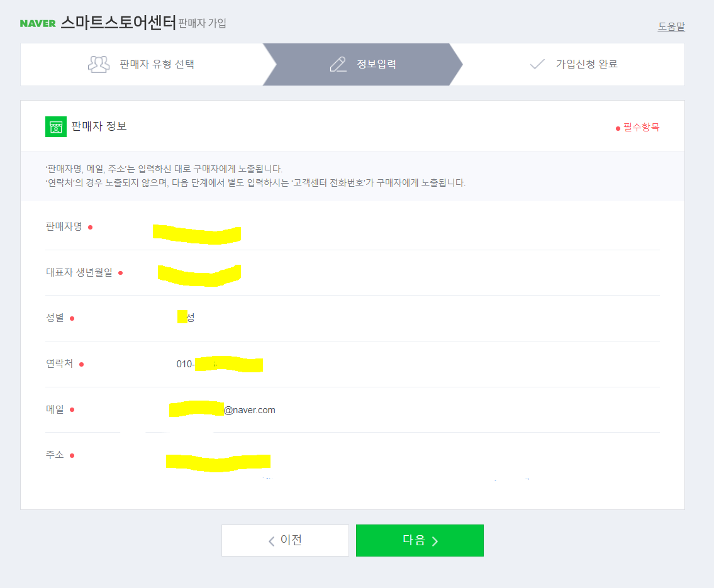Screen dimensions: 714x588
Task: Click the 메일 address ending @naver.com
Action: [222, 409]
